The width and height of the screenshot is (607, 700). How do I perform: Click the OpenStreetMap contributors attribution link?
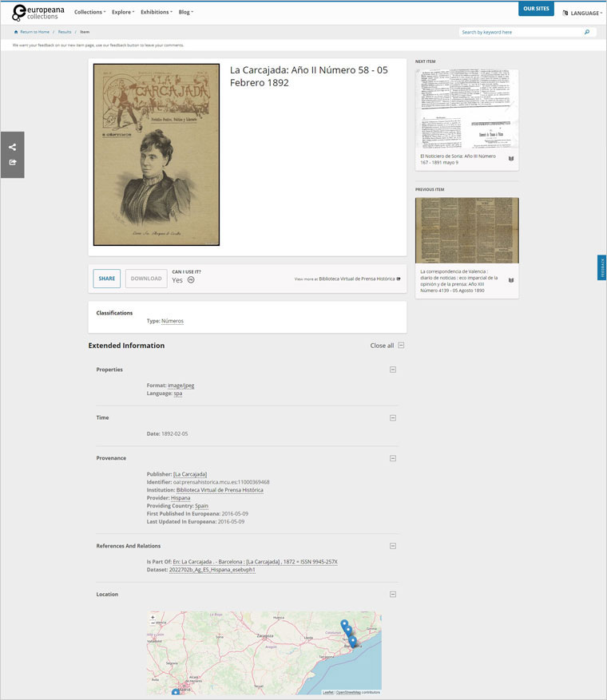[358, 692]
